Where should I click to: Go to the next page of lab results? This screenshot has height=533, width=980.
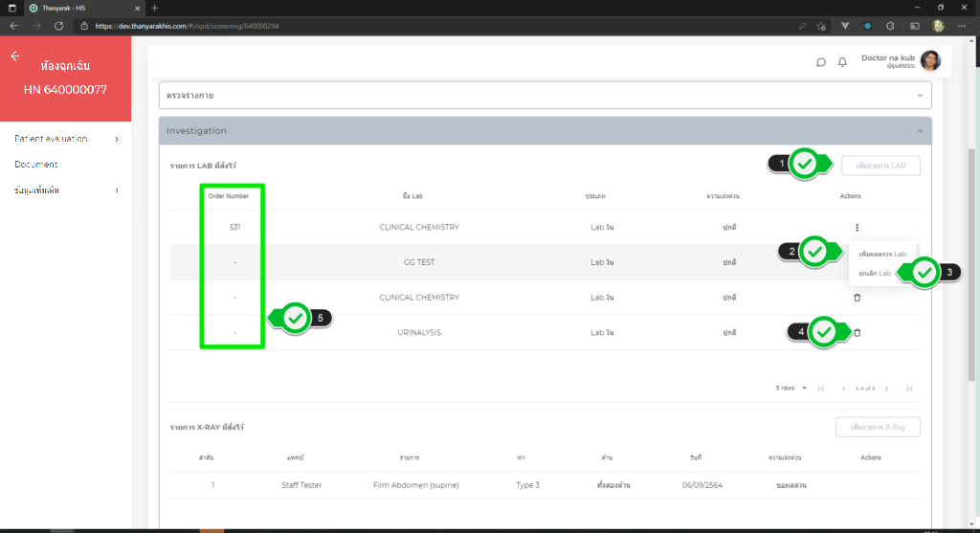click(886, 389)
